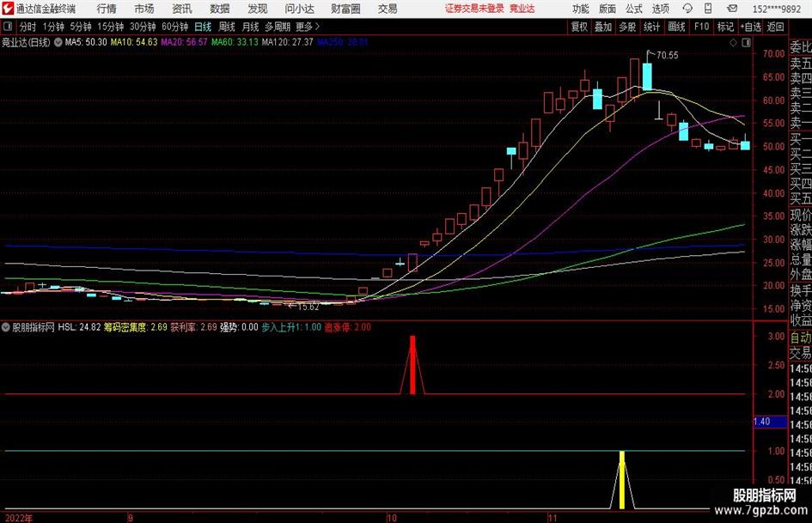Open the 资讯 menu
The height and width of the screenshot is (523, 812).
pyautogui.click(x=182, y=9)
